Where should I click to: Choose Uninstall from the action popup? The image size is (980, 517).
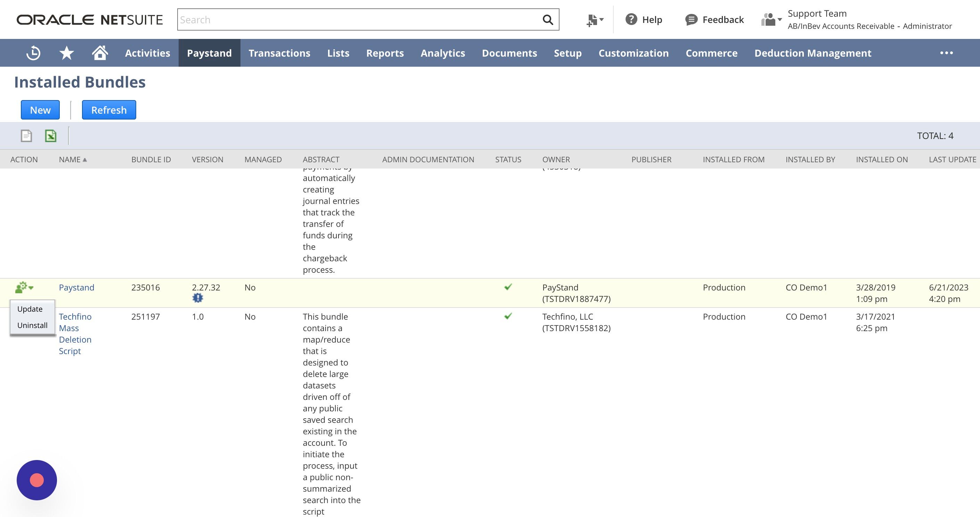[x=32, y=325]
